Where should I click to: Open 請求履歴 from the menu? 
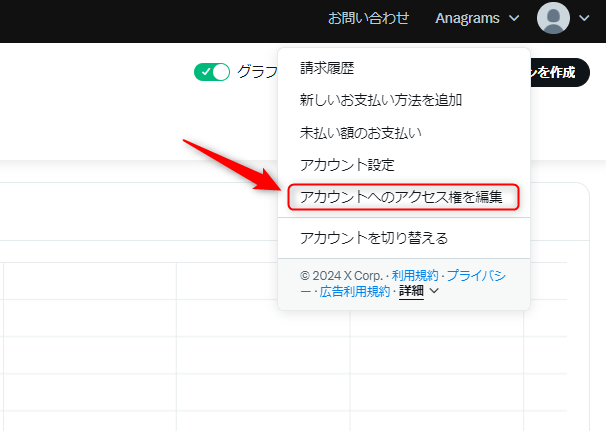pos(327,68)
